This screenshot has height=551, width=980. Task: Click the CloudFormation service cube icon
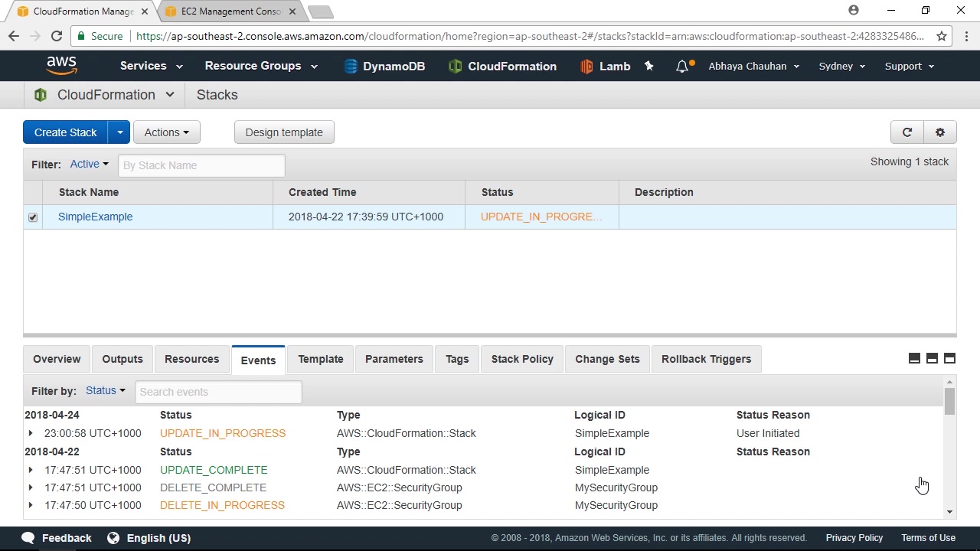41,95
